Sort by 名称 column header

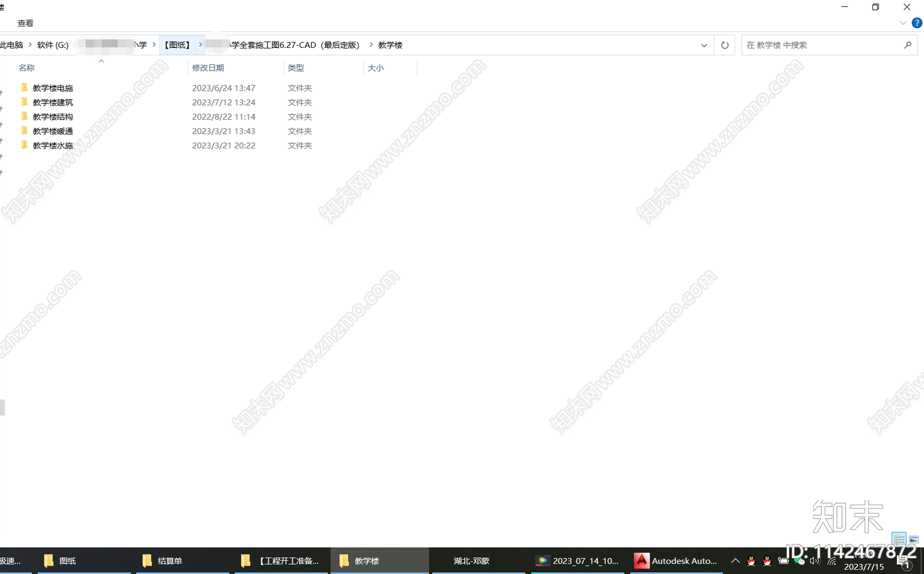click(27, 68)
